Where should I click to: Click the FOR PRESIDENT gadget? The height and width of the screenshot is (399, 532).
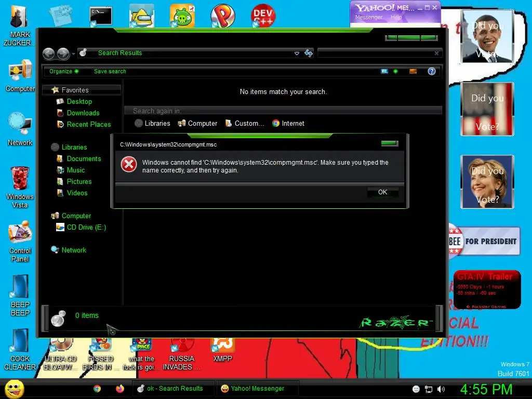[x=484, y=241]
